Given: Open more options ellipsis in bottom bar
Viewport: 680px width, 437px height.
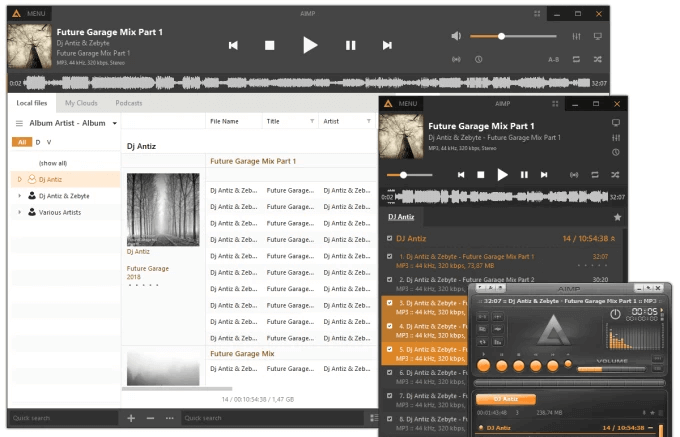Looking at the screenshot, I should [170, 418].
